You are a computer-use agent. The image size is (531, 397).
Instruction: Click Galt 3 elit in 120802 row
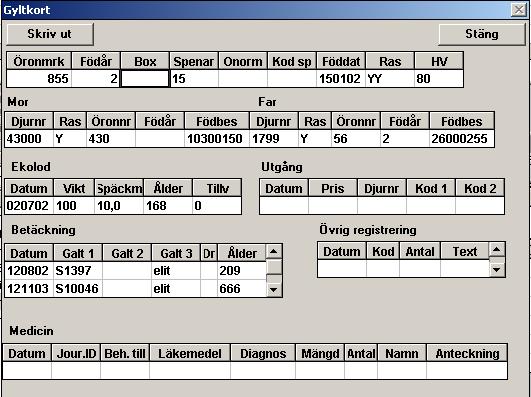(x=176, y=271)
